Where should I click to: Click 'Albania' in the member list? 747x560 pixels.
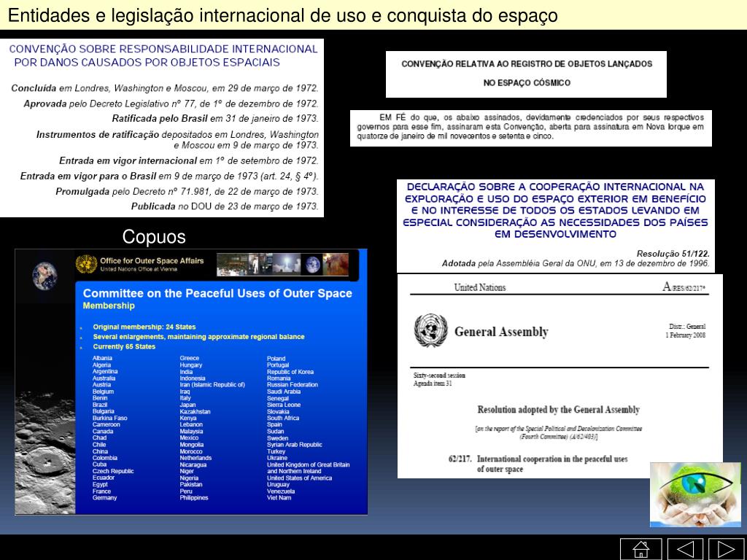pos(102,358)
